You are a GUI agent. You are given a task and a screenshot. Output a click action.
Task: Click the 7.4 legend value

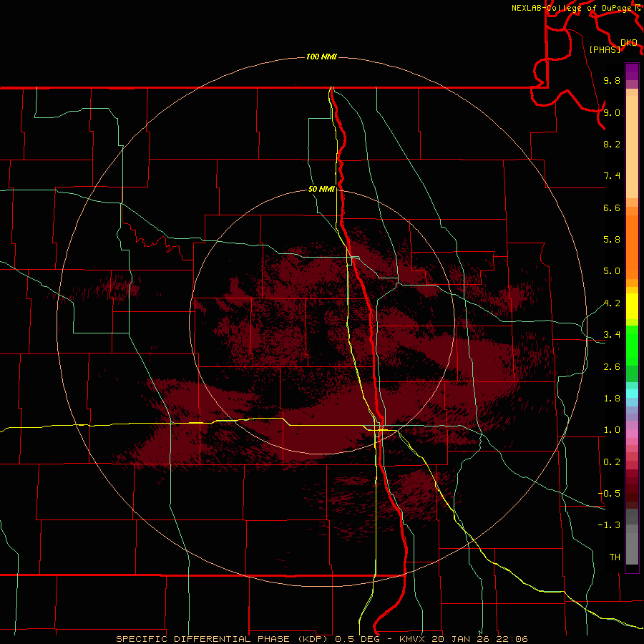(612, 176)
